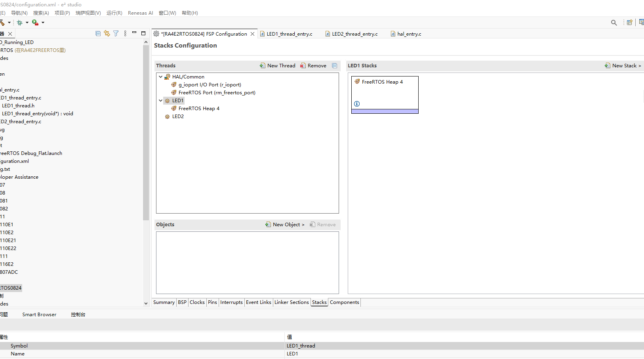
Task: Click Remove button in Threads panel
Action: point(313,66)
